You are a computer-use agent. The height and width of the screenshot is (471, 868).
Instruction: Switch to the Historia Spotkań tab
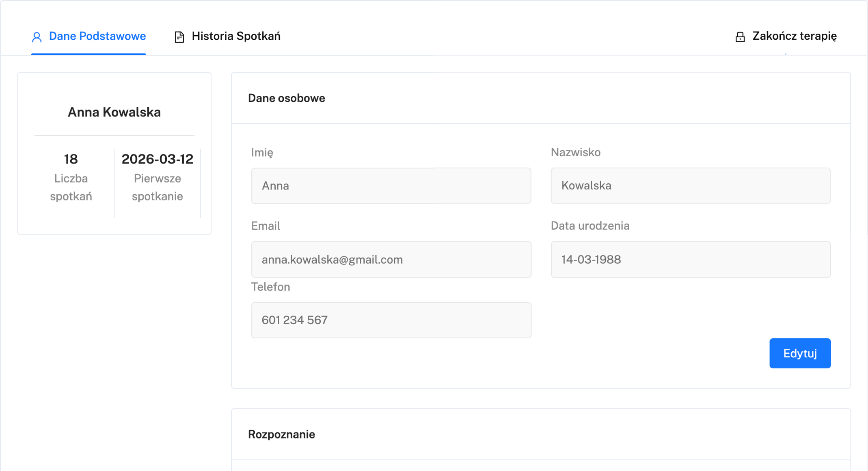pyautogui.click(x=227, y=37)
